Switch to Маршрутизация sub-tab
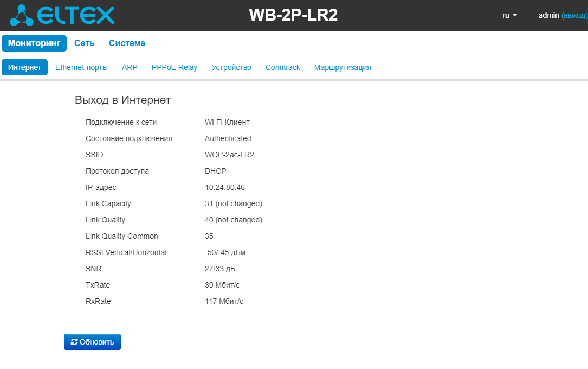Screen dimensions: 588x369 (x=343, y=67)
